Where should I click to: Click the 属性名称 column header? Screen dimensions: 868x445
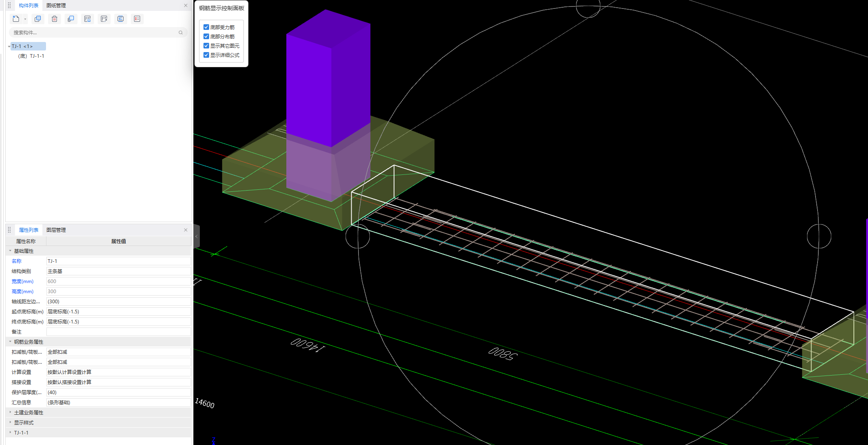pyautogui.click(x=26, y=241)
